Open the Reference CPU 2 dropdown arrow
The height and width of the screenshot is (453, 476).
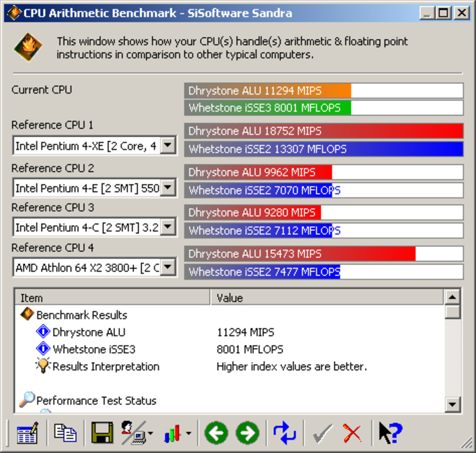click(x=168, y=188)
